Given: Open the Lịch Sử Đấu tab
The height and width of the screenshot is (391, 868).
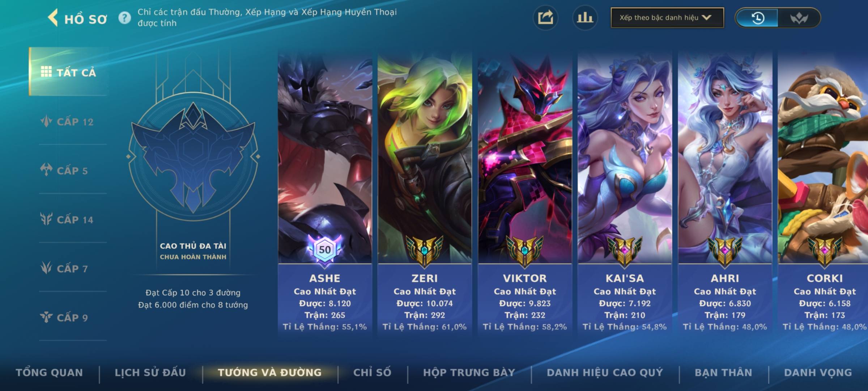Looking at the screenshot, I should click(x=150, y=373).
